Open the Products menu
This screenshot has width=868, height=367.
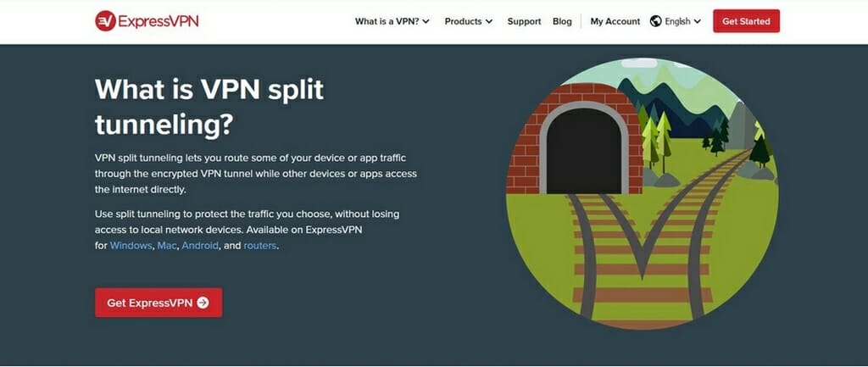pos(469,21)
